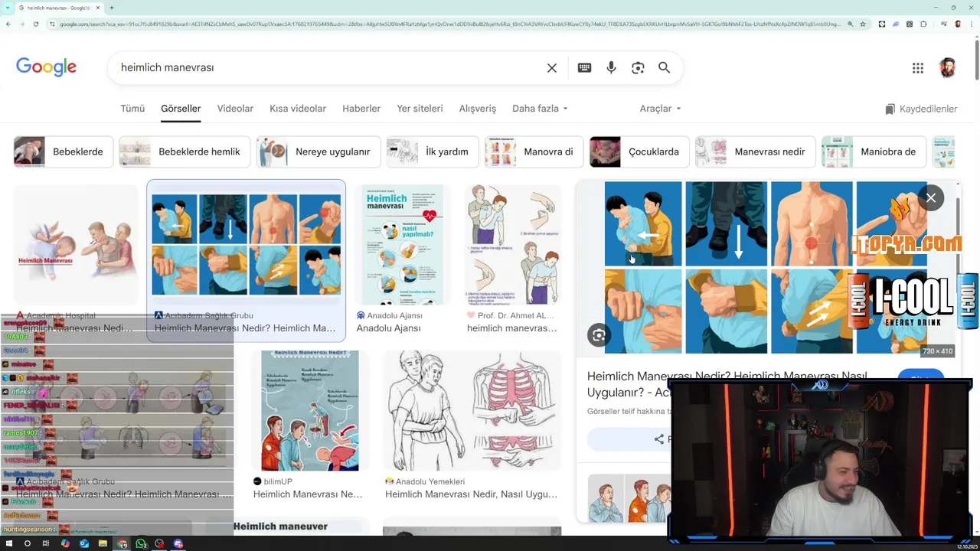Go back in browser history
Screen dimensions: 980x551
8,24
